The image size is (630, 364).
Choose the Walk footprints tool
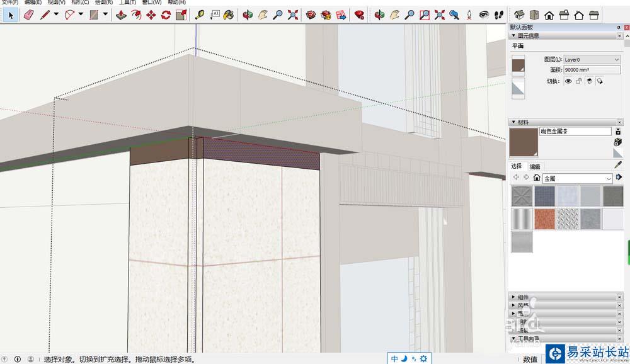pos(498,15)
